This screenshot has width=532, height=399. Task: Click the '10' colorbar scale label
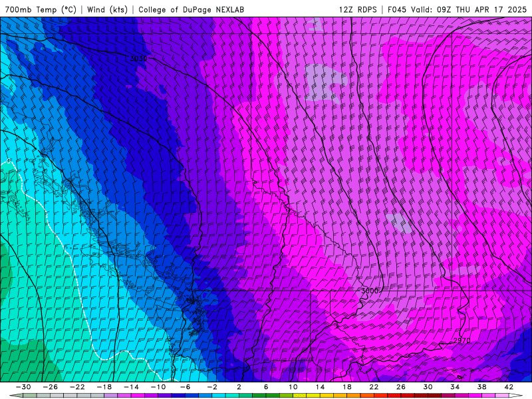tap(293, 387)
